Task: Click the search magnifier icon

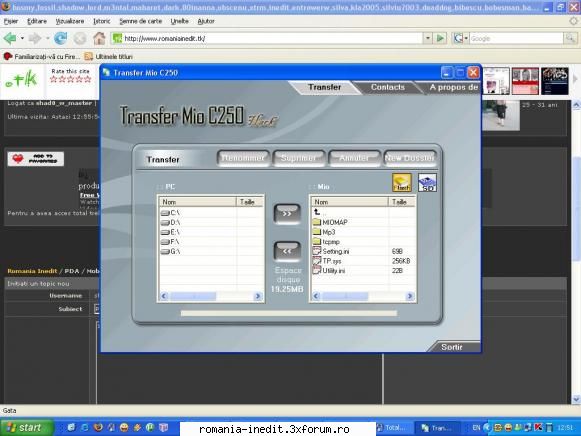Action: [570, 38]
